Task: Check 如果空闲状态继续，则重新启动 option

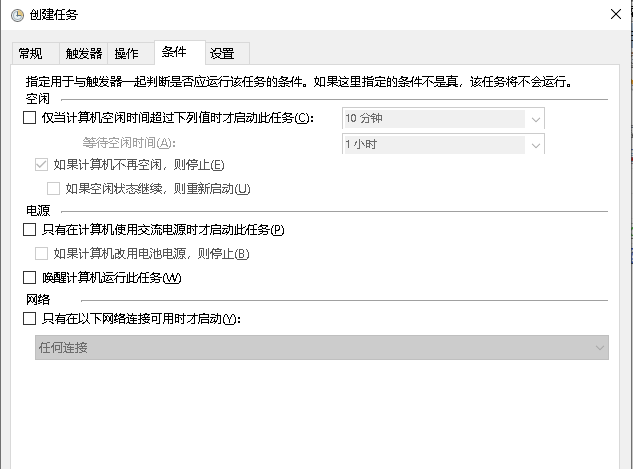Action: point(54,188)
